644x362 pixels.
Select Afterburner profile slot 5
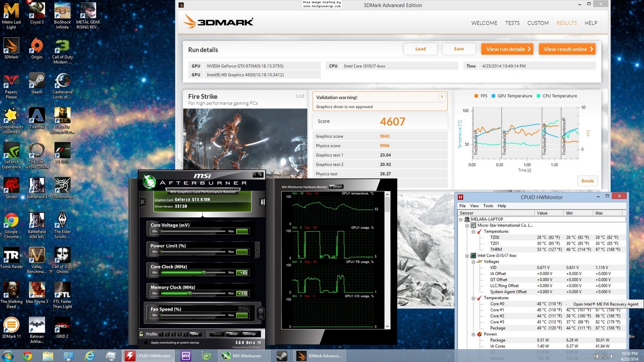186,334
